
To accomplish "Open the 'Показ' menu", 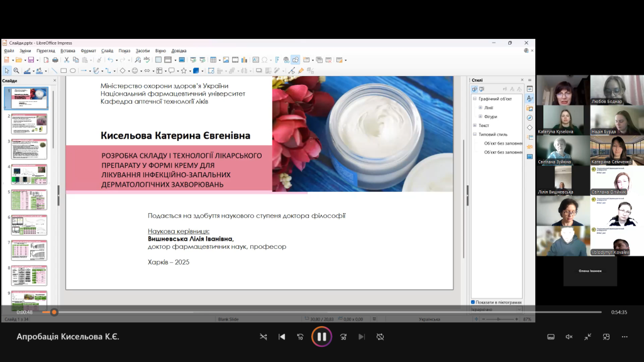I will pyautogui.click(x=125, y=51).
